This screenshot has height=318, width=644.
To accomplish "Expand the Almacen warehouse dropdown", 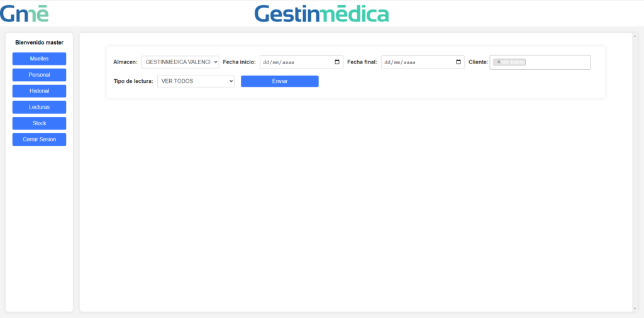I will (x=180, y=62).
